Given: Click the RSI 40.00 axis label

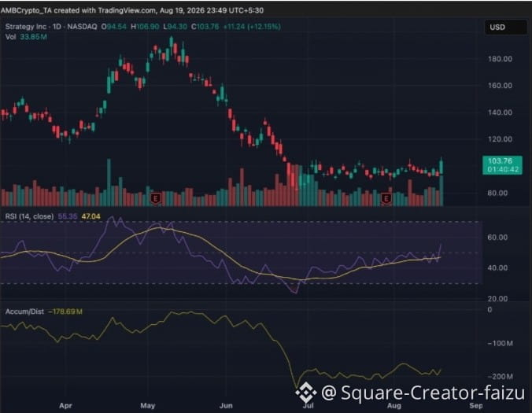Looking at the screenshot, I should pos(497,268).
